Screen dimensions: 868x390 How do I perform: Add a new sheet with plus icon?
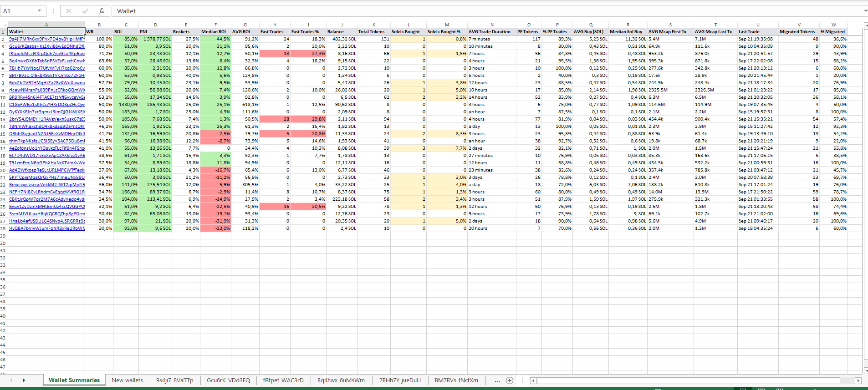[510, 380]
